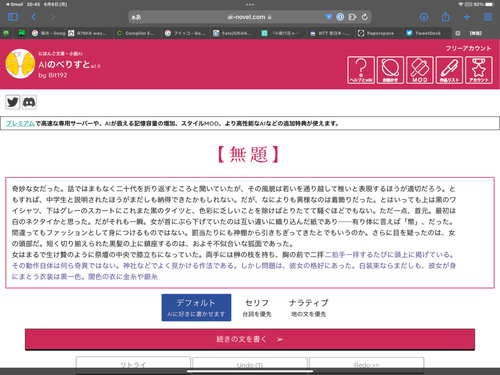Return to Gmail via status bar
This screenshot has height=375, width=500.
(x=15, y=4)
